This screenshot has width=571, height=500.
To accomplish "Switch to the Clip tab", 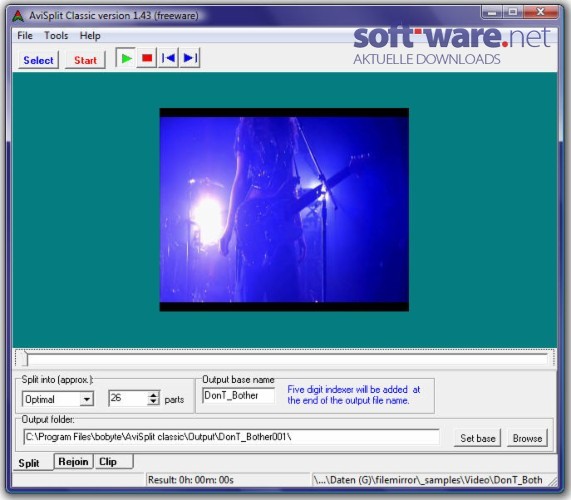I will point(114,462).
